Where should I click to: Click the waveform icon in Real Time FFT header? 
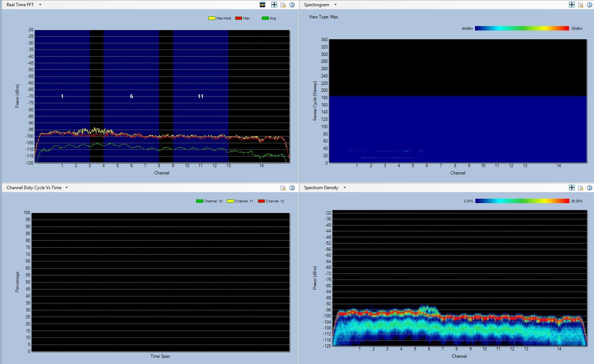(x=262, y=5)
